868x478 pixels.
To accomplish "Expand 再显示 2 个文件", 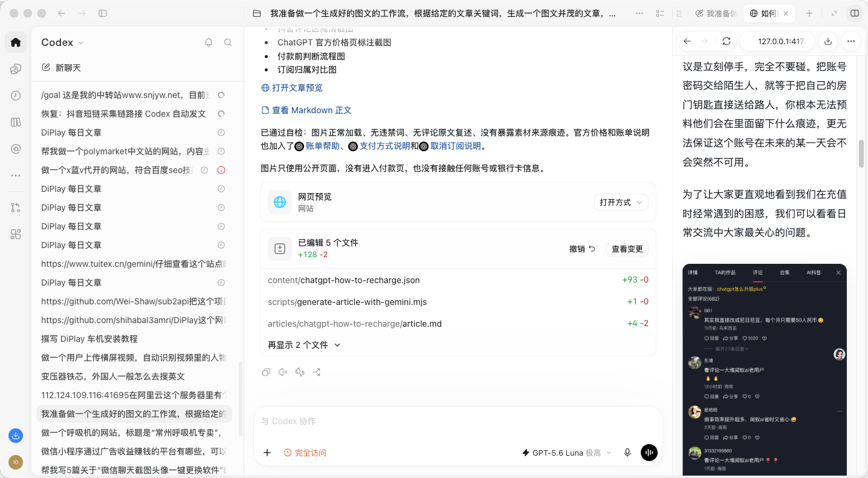I will 304,345.
